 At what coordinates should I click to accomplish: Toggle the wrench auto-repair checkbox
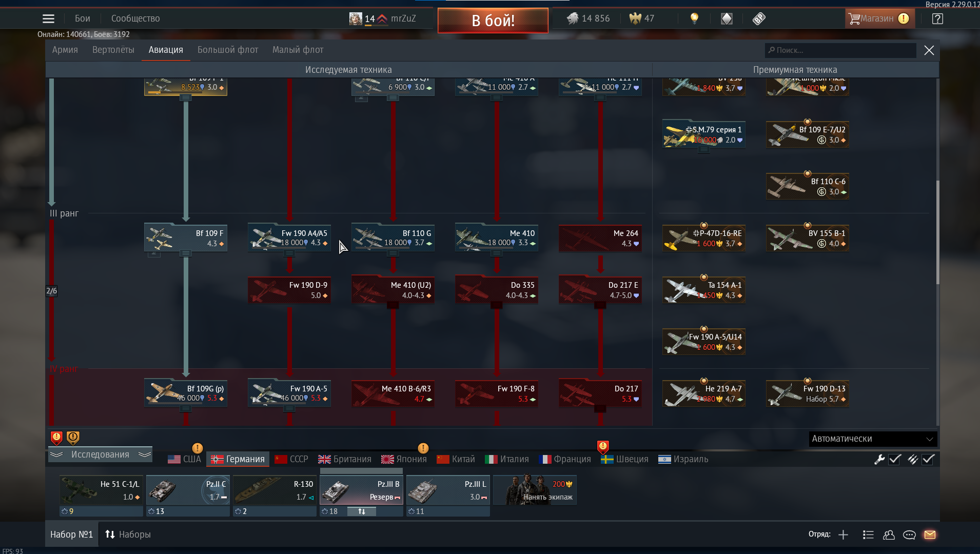[895, 460]
